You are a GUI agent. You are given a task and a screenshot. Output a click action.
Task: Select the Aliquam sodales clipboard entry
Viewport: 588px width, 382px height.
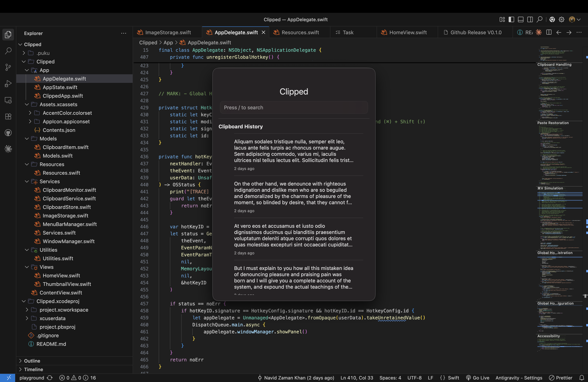coord(294,155)
